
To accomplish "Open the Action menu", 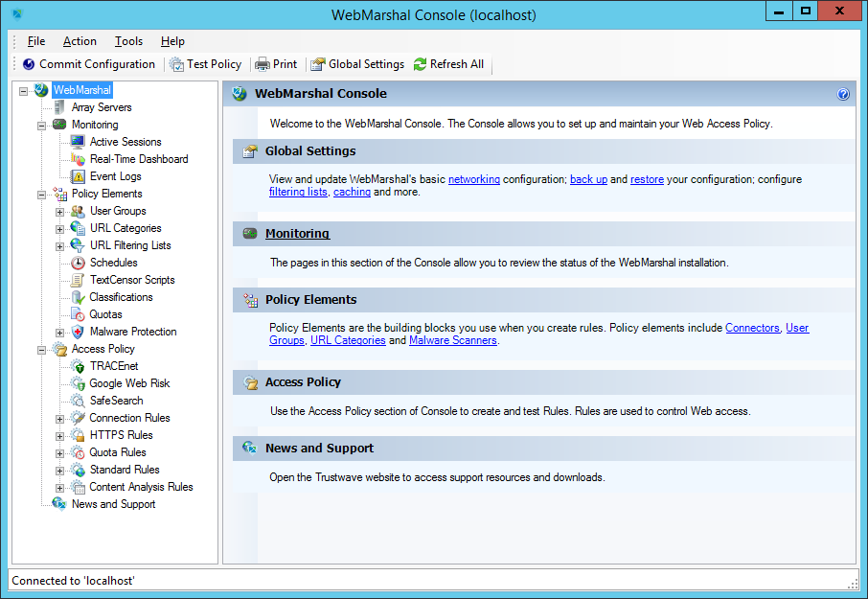I will click(80, 41).
